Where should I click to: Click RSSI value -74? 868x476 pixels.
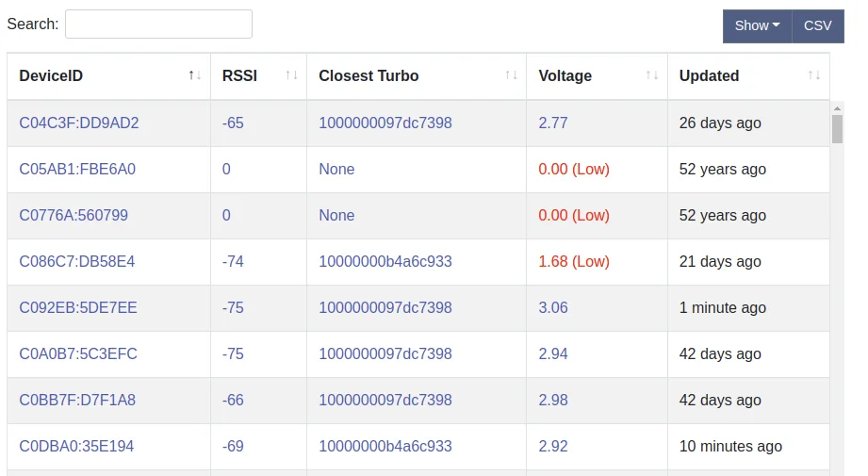pos(233,261)
